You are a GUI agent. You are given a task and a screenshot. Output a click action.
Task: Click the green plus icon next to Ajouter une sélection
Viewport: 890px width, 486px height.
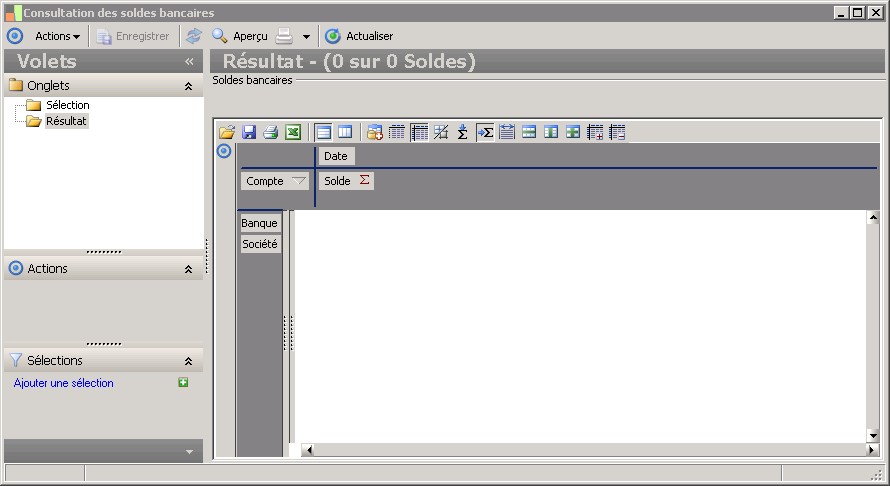point(183,383)
